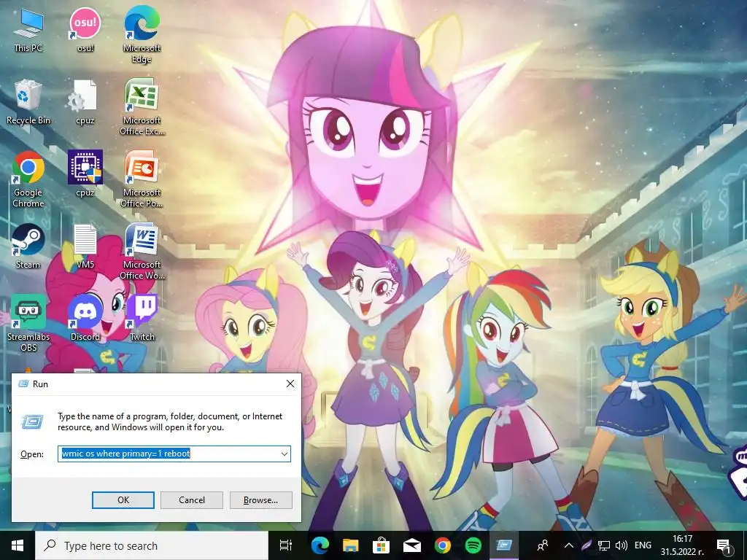The image size is (747, 560).
Task: Click the Run dialog taskbar item
Action: click(x=503, y=545)
